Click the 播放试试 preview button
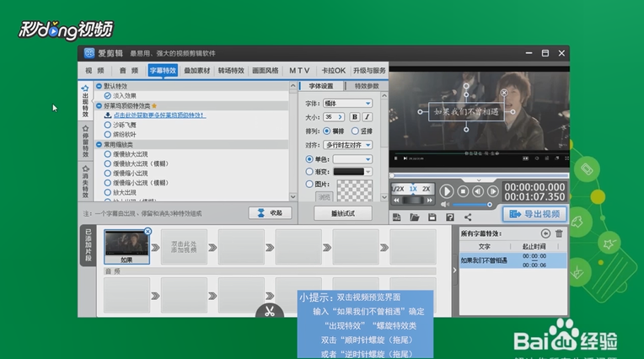Screen dimensions: 644x359 click(343, 213)
